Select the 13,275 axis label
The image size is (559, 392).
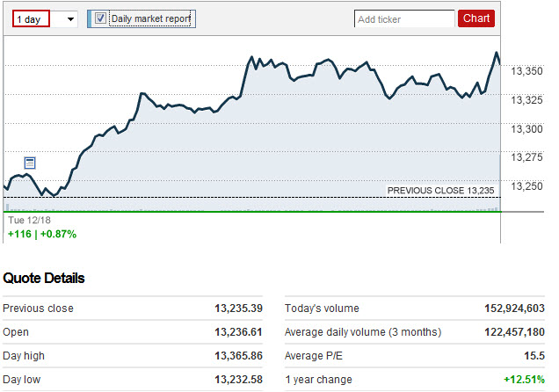[526, 157]
